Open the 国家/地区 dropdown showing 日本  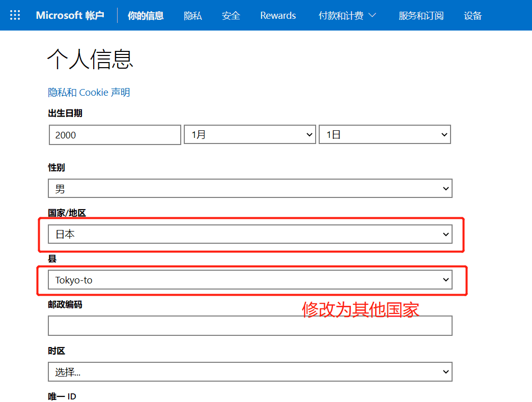250,234
